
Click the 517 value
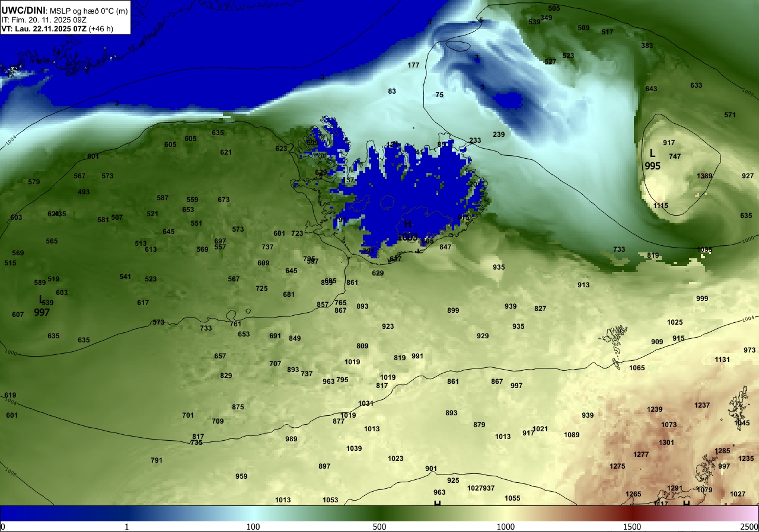[x=607, y=32]
